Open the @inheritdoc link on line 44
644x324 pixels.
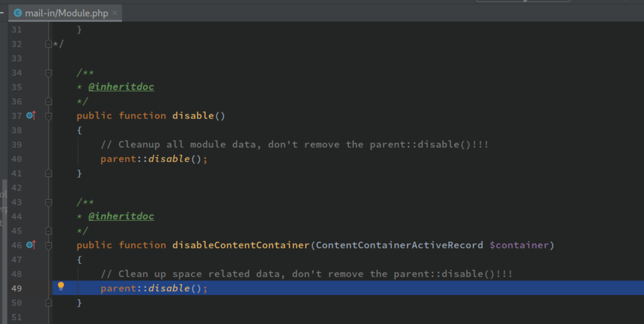click(x=121, y=216)
